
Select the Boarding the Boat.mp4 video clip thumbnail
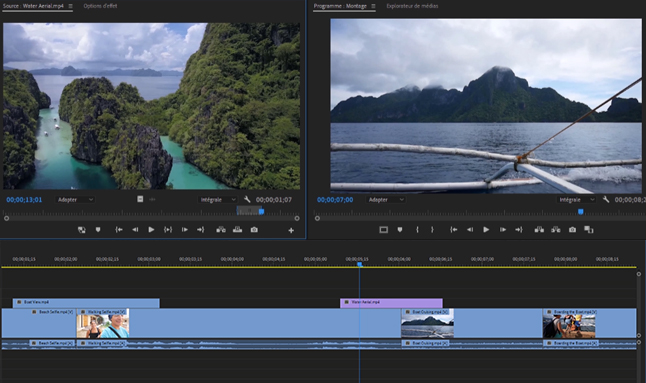(x=569, y=323)
